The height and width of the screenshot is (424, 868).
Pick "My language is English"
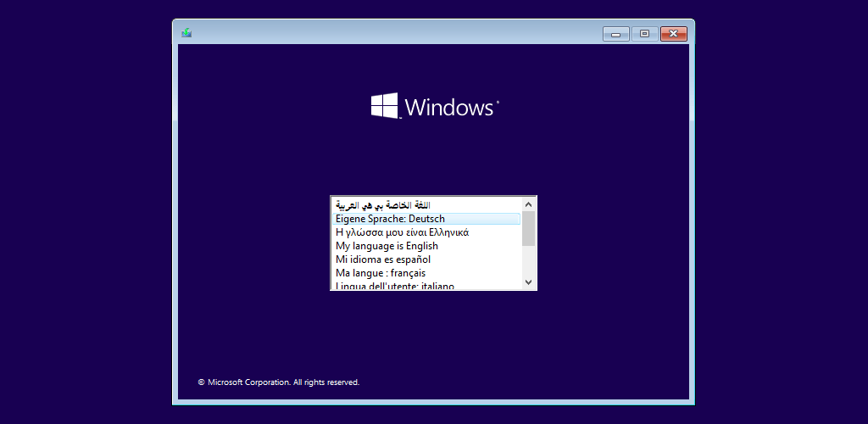426,246
